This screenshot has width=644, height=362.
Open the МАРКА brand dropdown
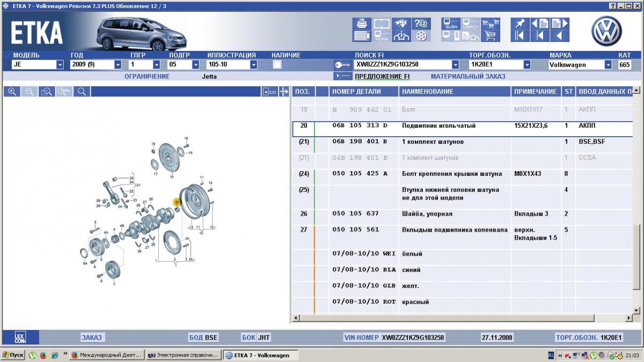[608, 65]
